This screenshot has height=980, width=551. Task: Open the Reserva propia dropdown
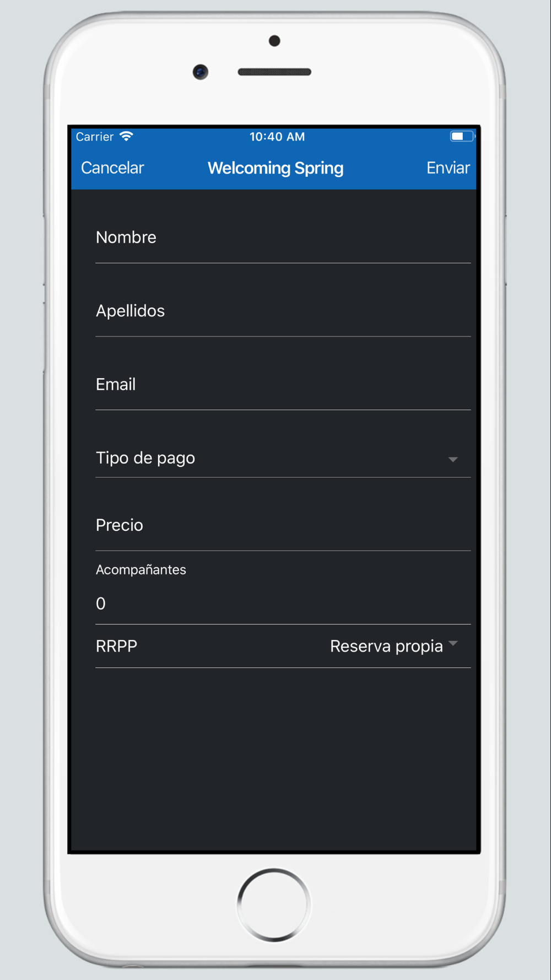point(394,646)
